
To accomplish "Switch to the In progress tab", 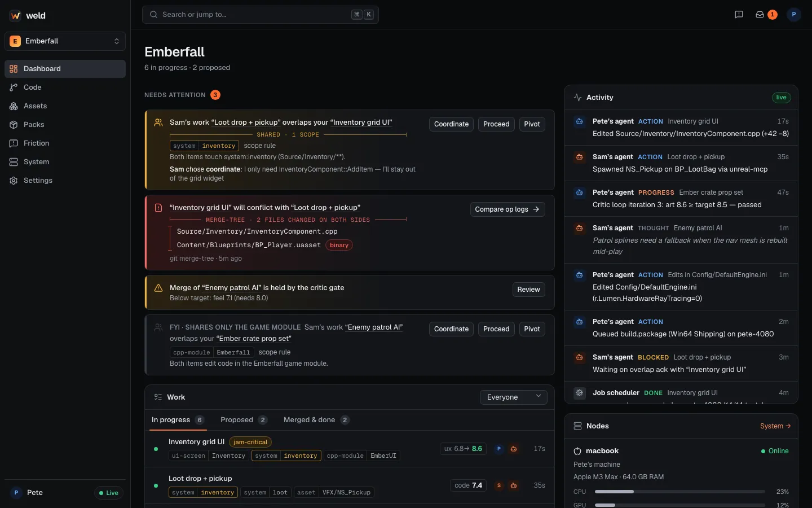I will pos(178,420).
